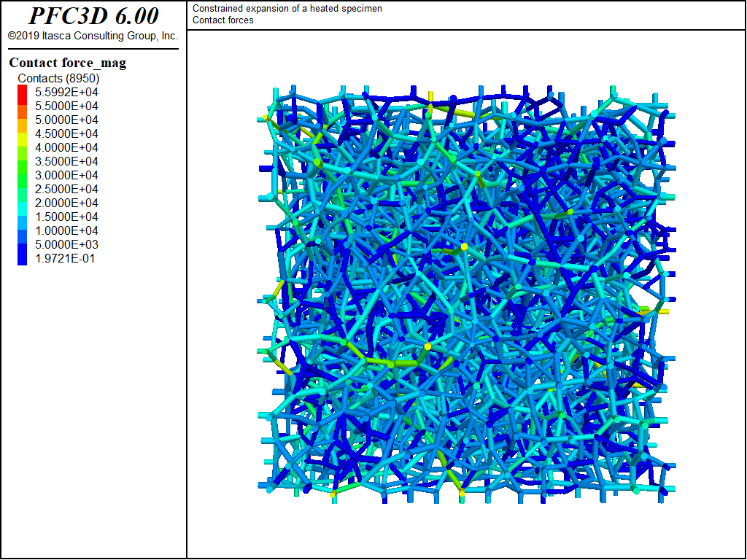Click the legend value 2.5000E+04
747x560 pixels.
(66, 189)
